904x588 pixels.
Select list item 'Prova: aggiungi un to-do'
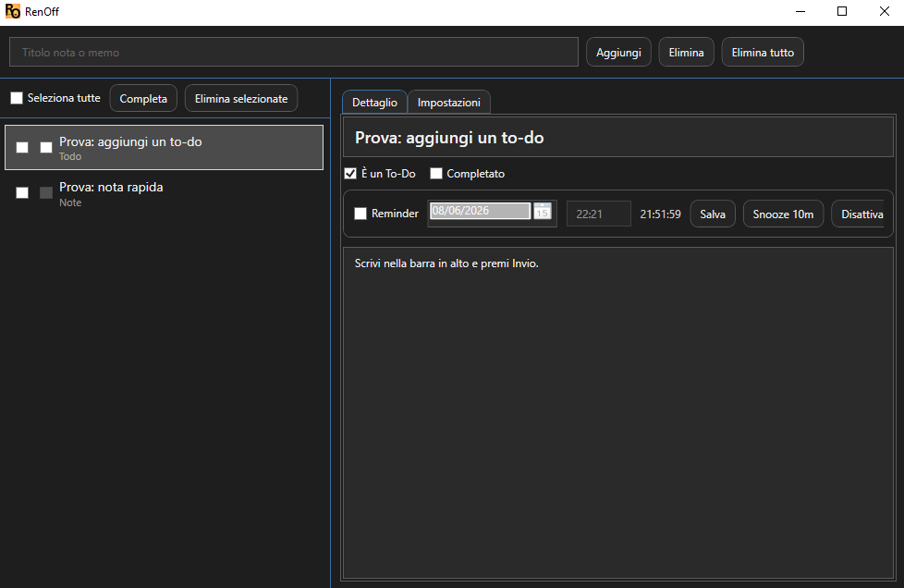164,148
